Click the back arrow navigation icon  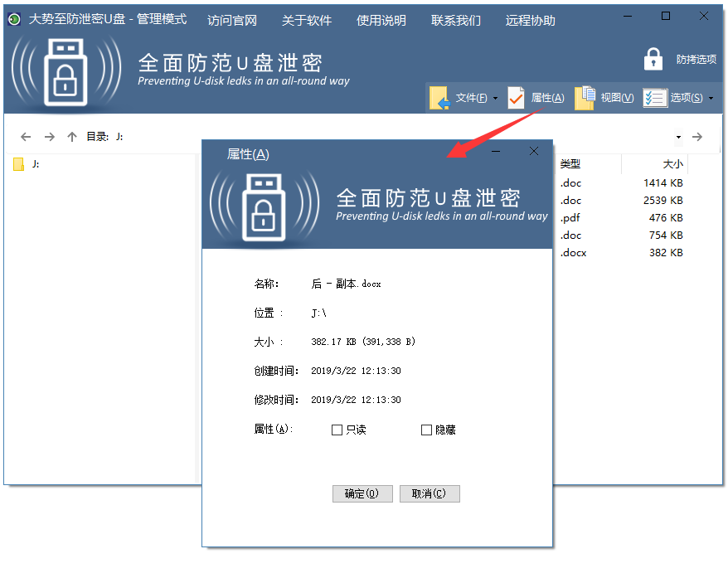[x=26, y=137]
